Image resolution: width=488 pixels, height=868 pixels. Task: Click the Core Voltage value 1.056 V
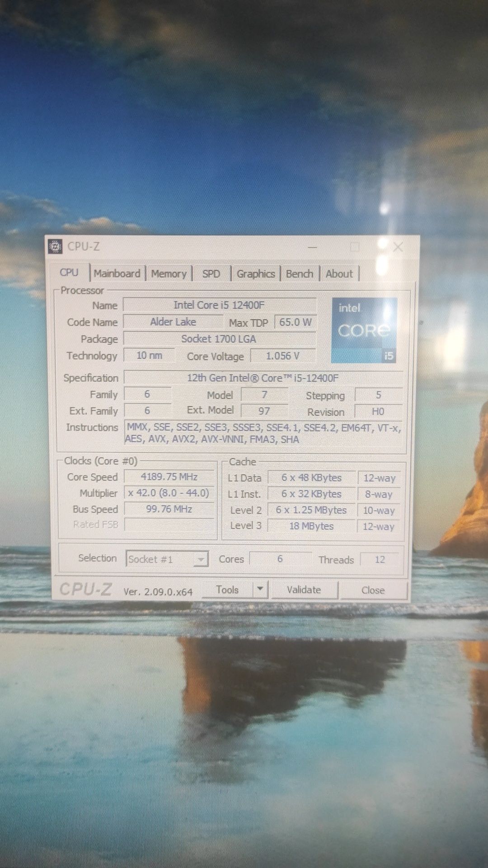coord(283,356)
